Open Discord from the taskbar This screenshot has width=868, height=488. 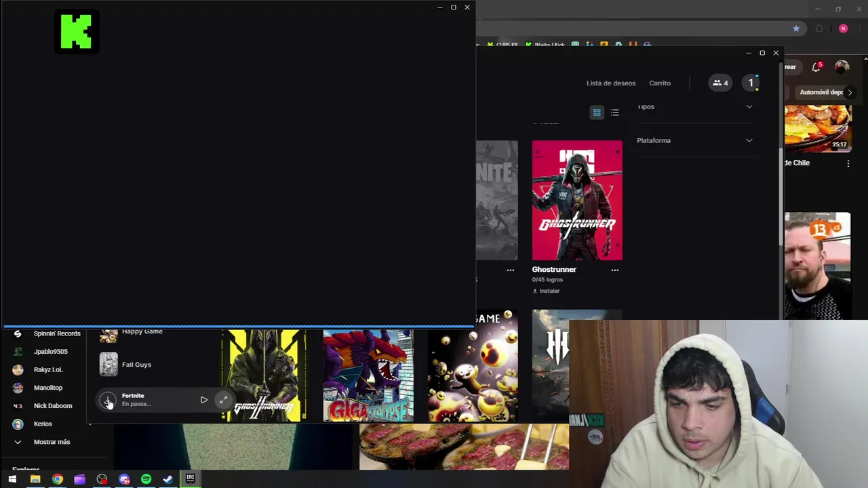tap(124, 479)
